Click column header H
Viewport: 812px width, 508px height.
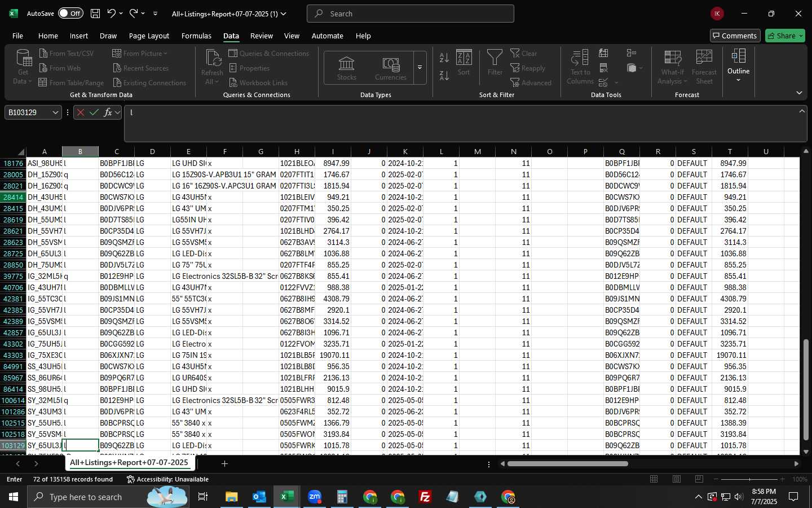coord(297,151)
